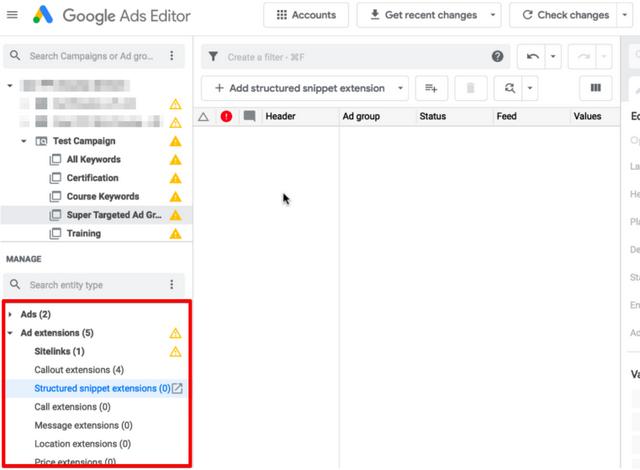Open Sitelinks (1) list
Screen dimensions: 640x470
(x=60, y=352)
